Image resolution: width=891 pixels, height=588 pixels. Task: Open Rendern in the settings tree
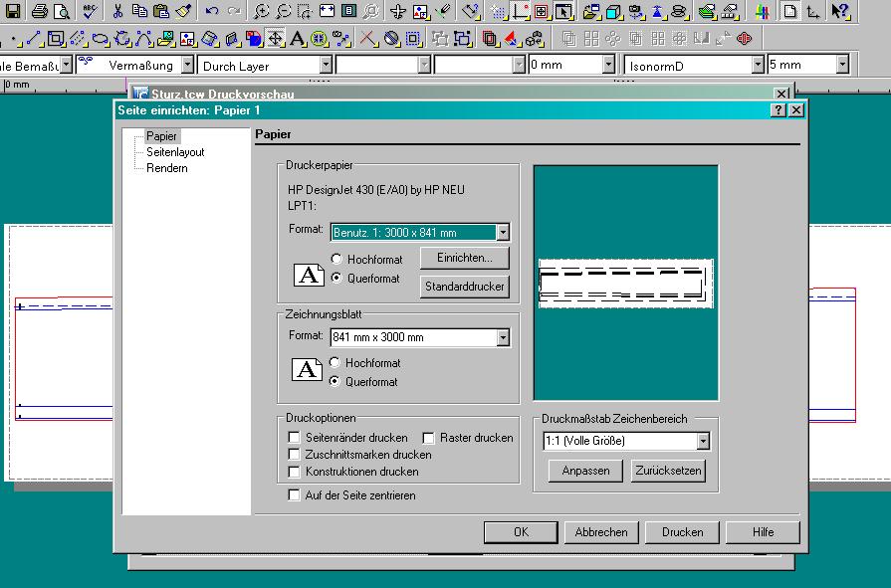pyautogui.click(x=166, y=168)
